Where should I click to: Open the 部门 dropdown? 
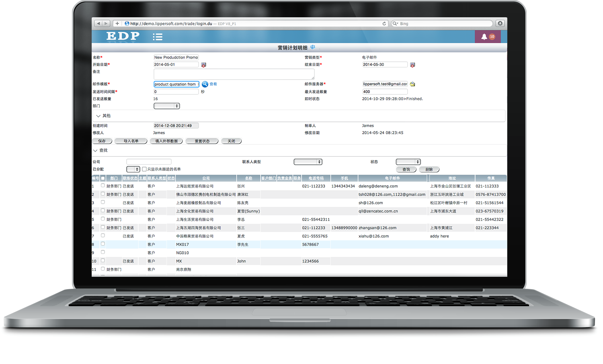pos(166,106)
